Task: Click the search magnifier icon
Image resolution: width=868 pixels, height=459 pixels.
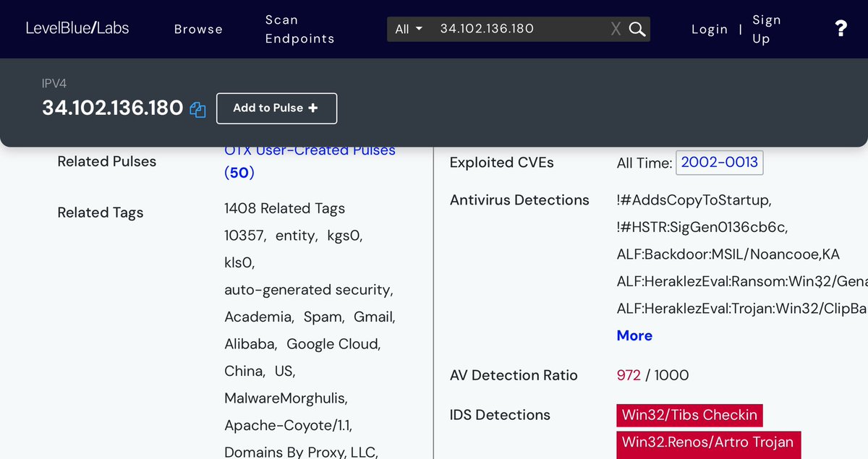Action: tap(637, 29)
